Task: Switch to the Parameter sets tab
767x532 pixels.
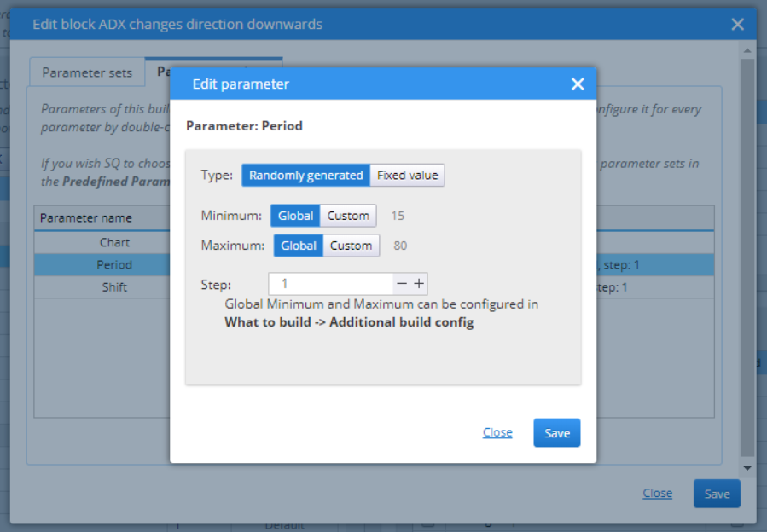Action: (87, 72)
